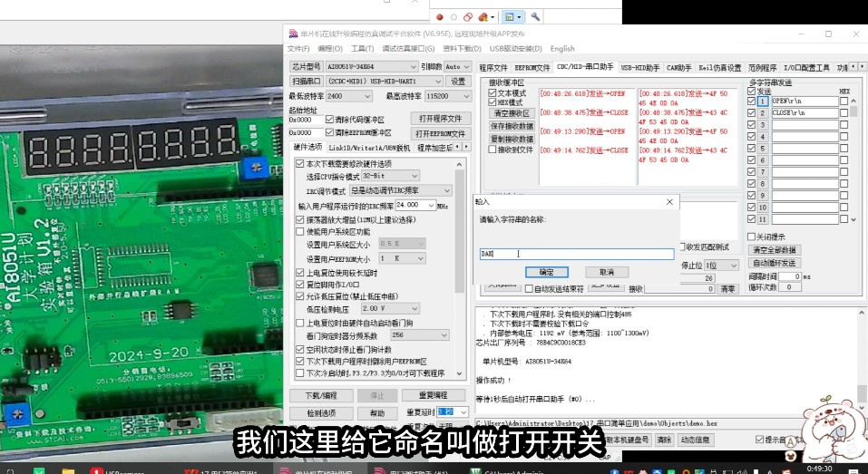868x474 pixels.
Task: Open IRC调节模式 dropdown
Action: [x=400, y=190]
